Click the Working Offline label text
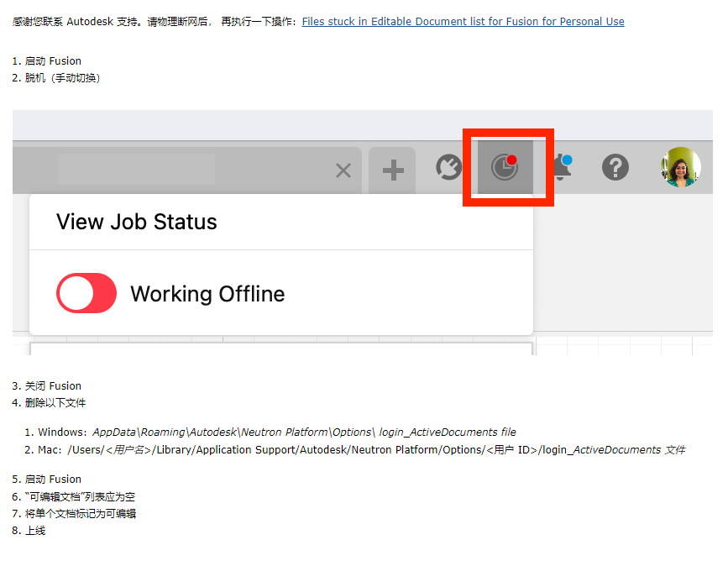Image resolution: width=728 pixels, height=566 pixels. pos(207,294)
